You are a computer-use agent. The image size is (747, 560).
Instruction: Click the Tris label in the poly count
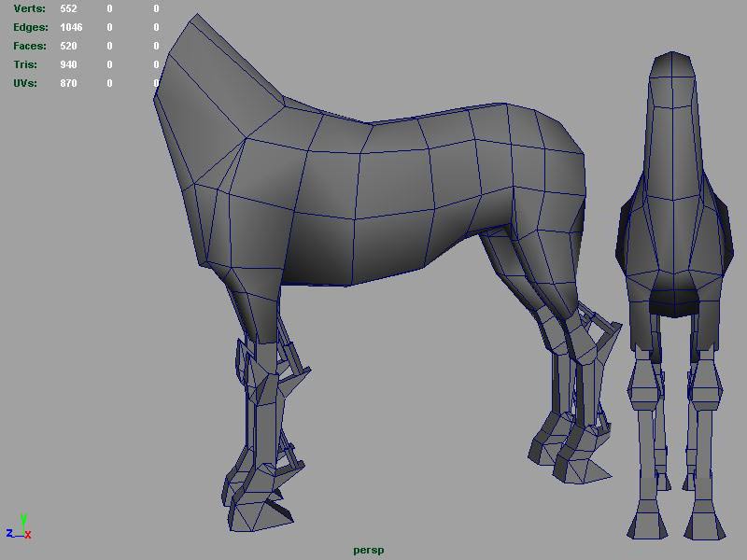25,64
